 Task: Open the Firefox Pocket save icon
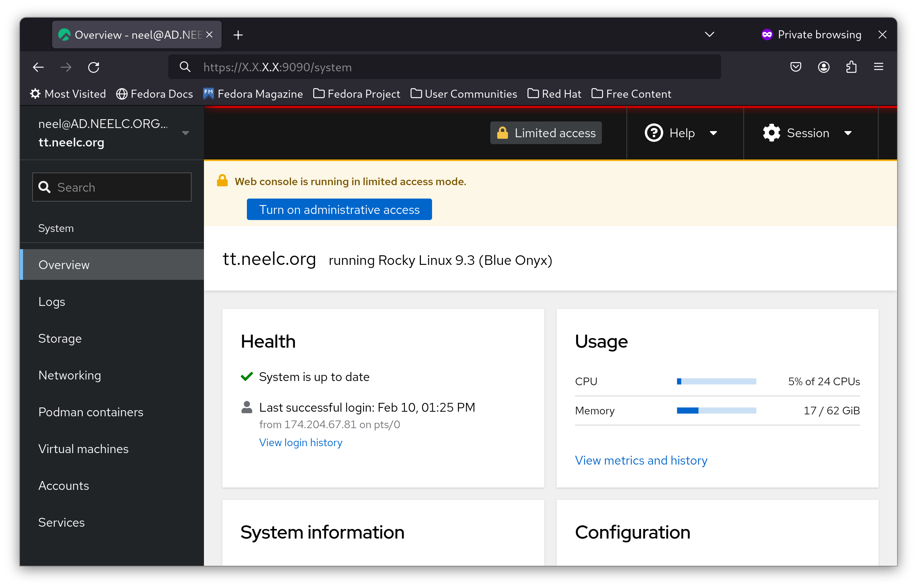click(796, 67)
